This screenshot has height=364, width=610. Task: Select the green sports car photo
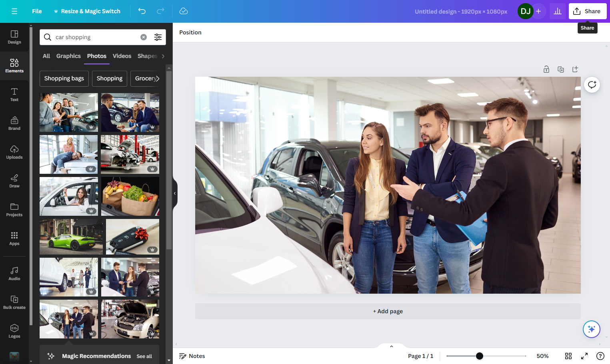pyautogui.click(x=71, y=237)
